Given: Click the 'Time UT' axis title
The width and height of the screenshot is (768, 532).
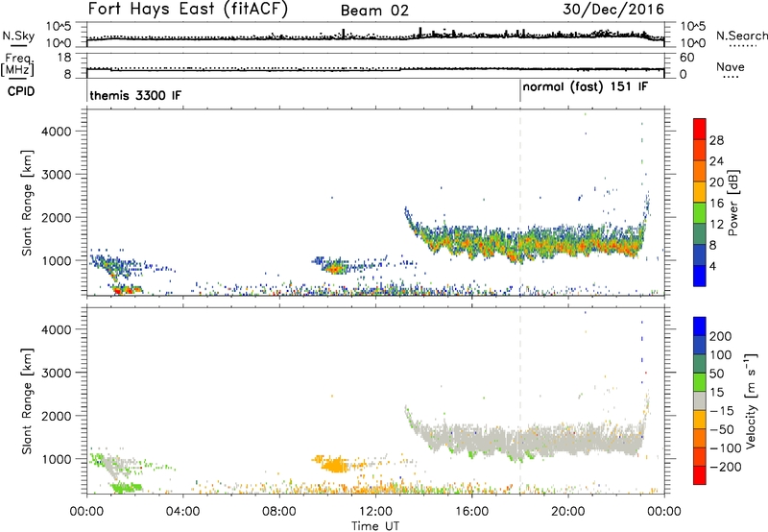Looking at the screenshot, I should pyautogui.click(x=375, y=526).
